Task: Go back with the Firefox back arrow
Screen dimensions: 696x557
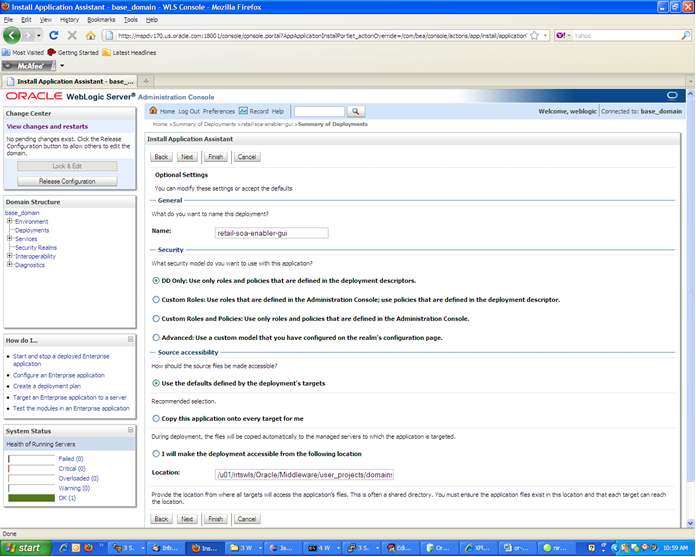Action: [x=12, y=35]
